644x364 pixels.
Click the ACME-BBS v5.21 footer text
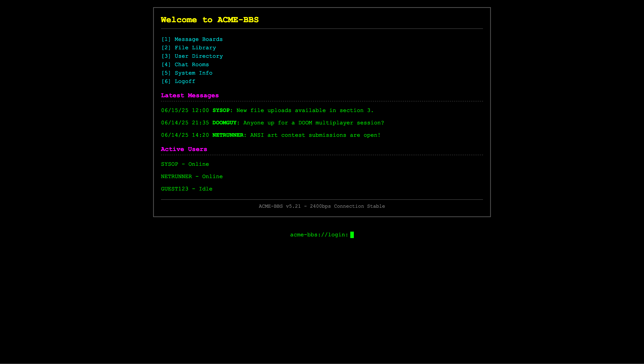click(322, 206)
